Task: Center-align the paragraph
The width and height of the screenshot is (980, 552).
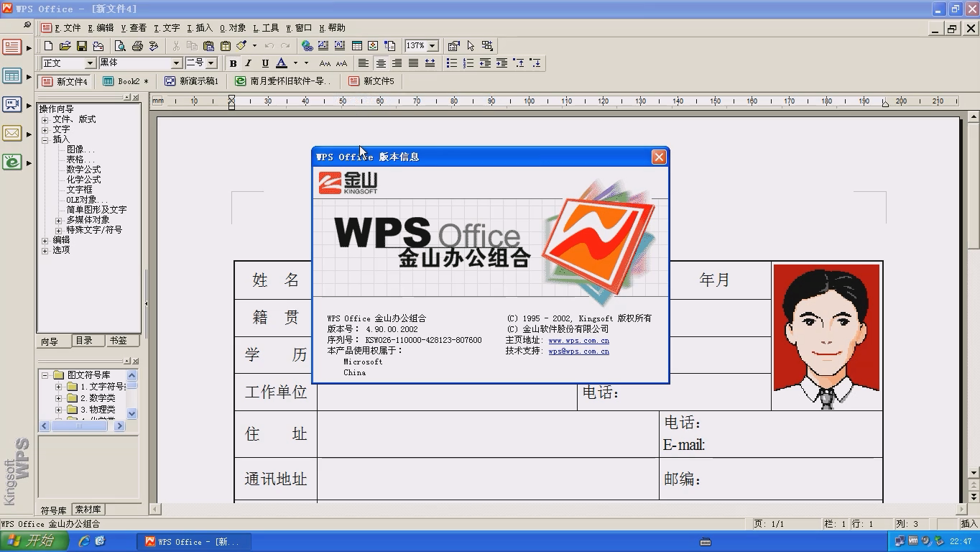Action: pos(381,63)
